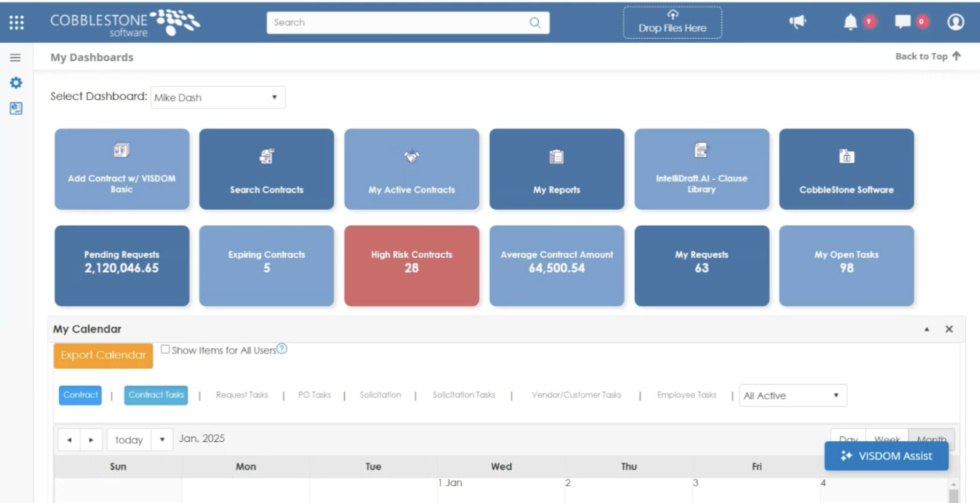Click the today button

pyautogui.click(x=129, y=440)
